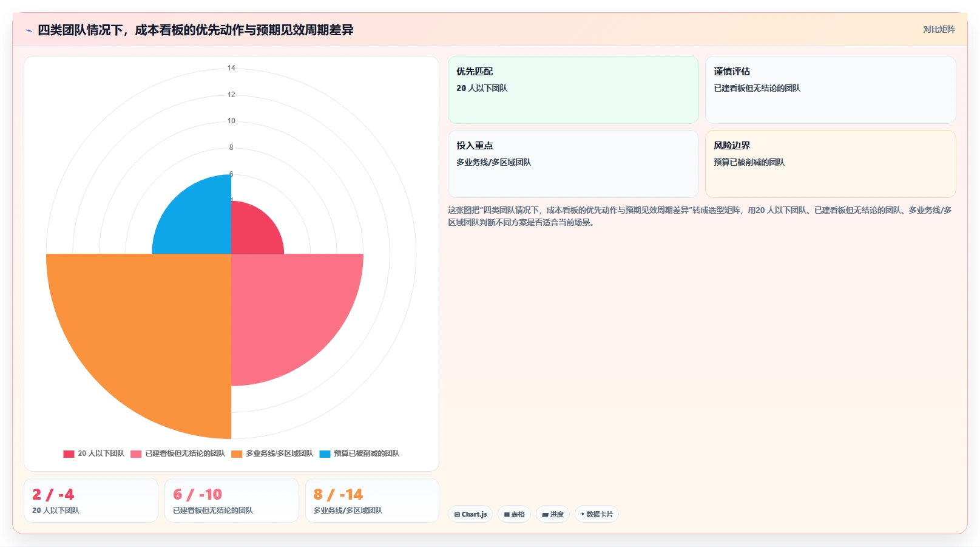
Task: Click the chart heading 四类团队情况下，成本看板的优先动作
Action: [x=195, y=30]
